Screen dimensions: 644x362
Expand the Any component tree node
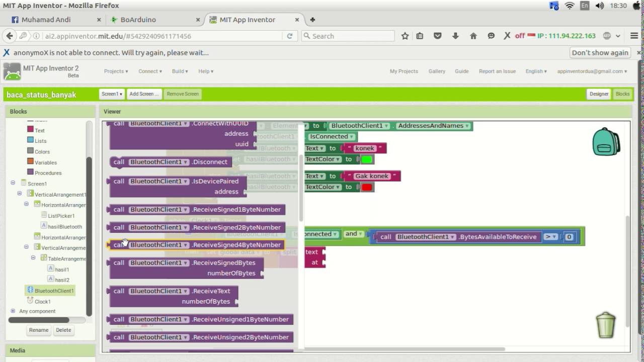click(13, 311)
